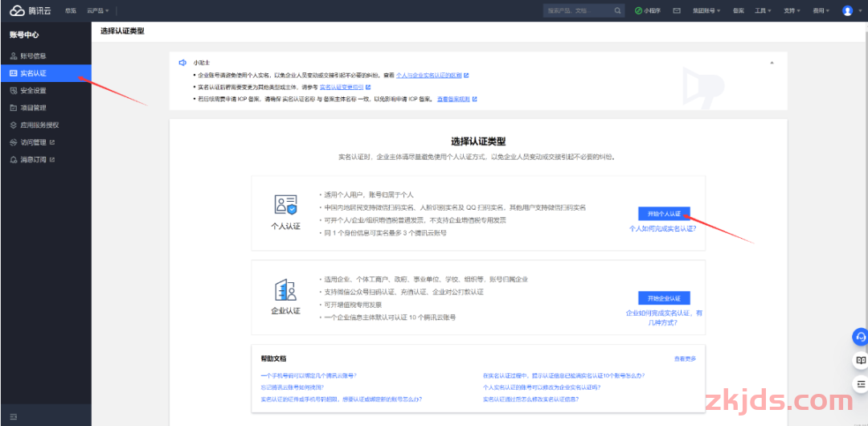Click the 小贴士 speaker icon

tap(182, 63)
